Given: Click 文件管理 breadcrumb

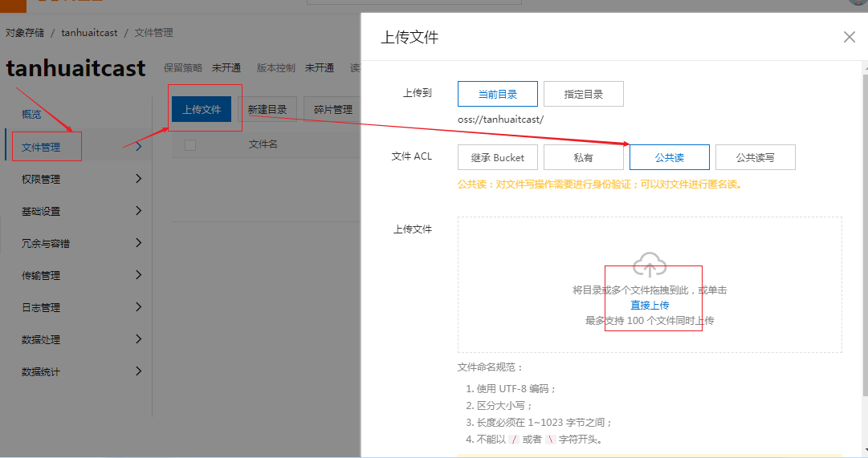Looking at the screenshot, I should pos(154,33).
